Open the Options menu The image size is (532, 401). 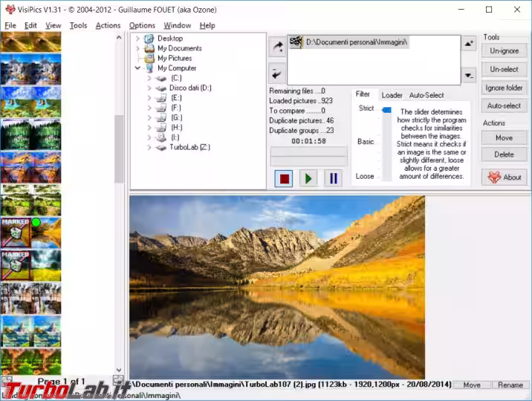[142, 25]
